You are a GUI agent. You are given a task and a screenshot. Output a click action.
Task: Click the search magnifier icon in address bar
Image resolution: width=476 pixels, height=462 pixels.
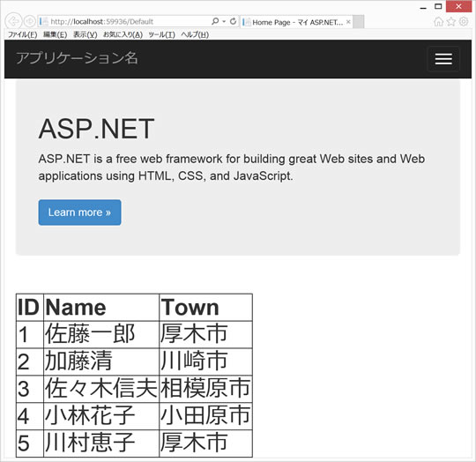pyautogui.click(x=215, y=21)
